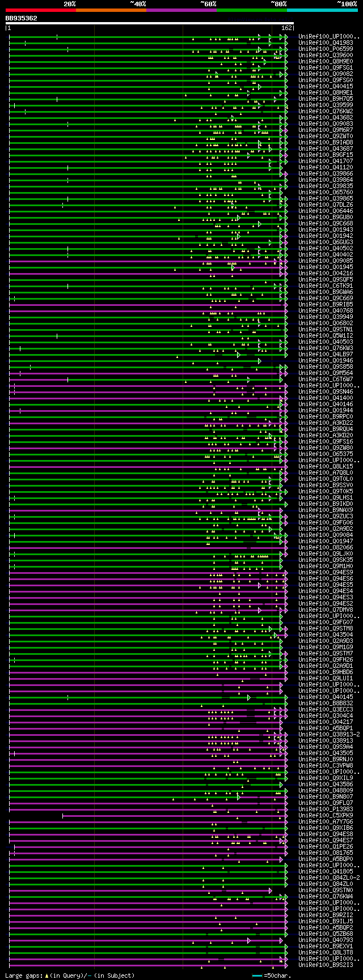Image resolution: width=363 pixels, height=980 pixels.
Task: Open hit UniRef100_B9RQU4
Action: (x=326, y=429)
